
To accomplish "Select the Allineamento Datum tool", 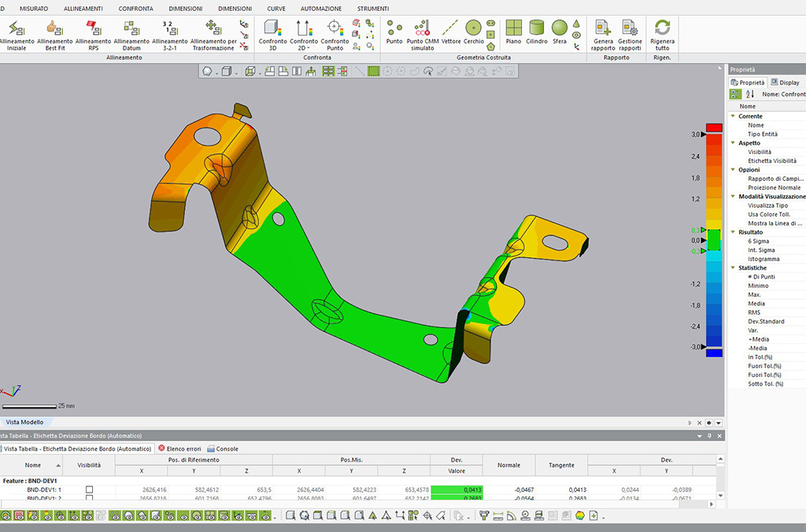I will coord(131,35).
